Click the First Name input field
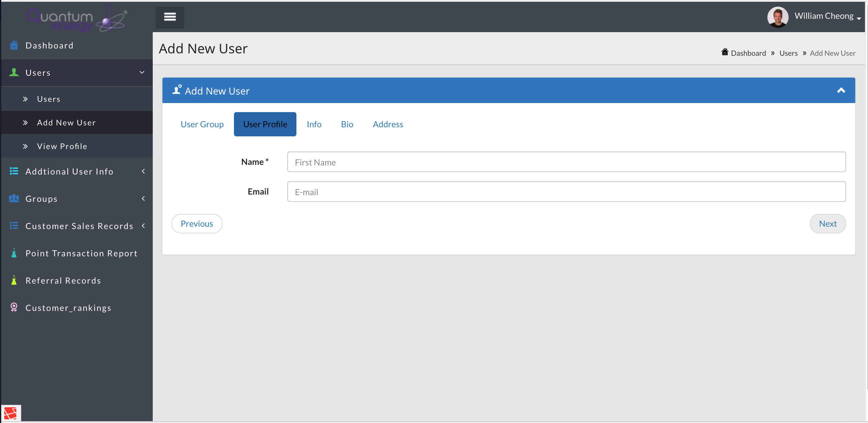This screenshot has height=423, width=868. 566,162
